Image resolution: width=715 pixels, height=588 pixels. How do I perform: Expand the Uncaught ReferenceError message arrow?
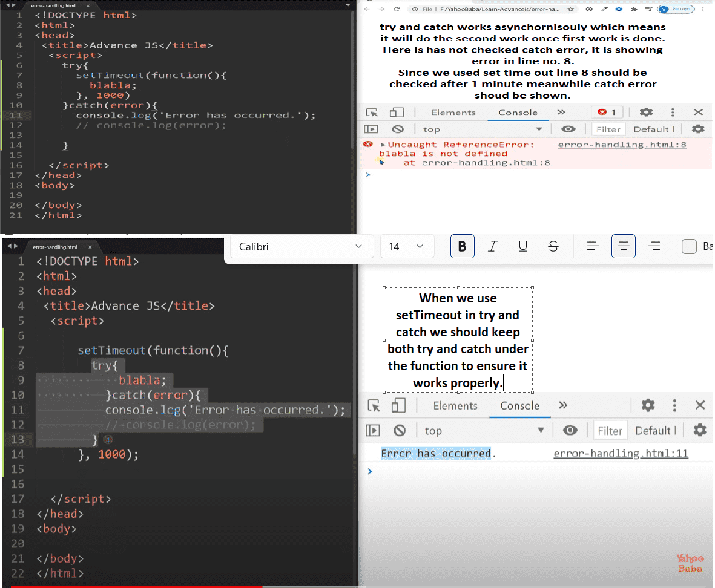pyautogui.click(x=383, y=145)
